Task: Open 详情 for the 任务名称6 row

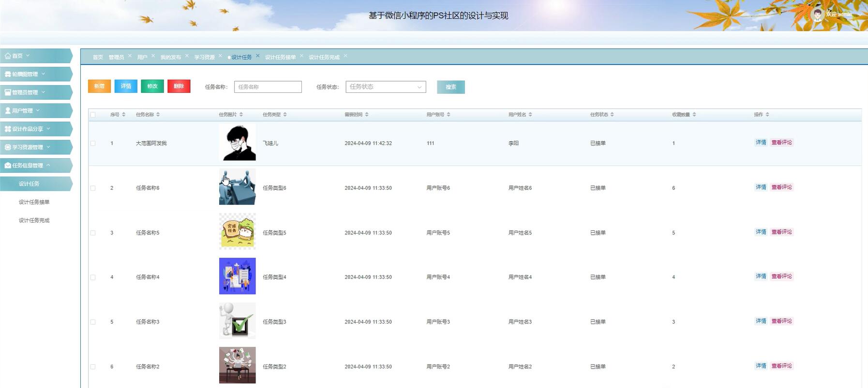Action: pyautogui.click(x=761, y=187)
